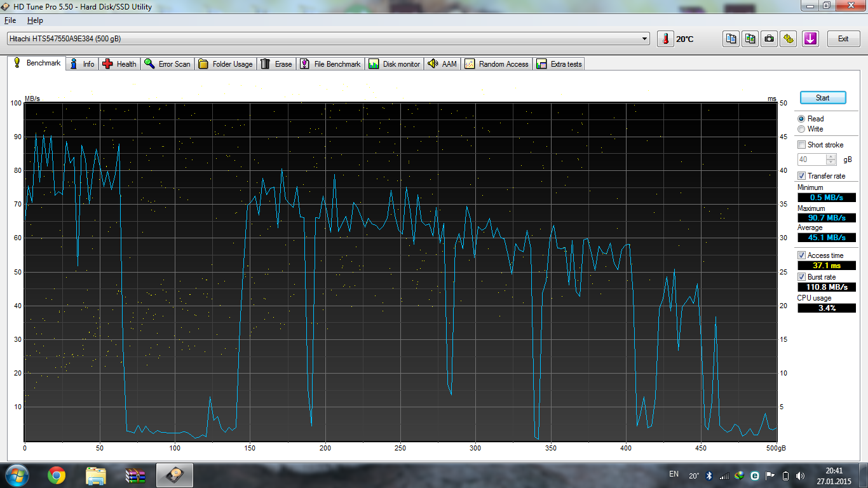
Task: Switch to the Disk monitor tab
Action: click(x=395, y=64)
